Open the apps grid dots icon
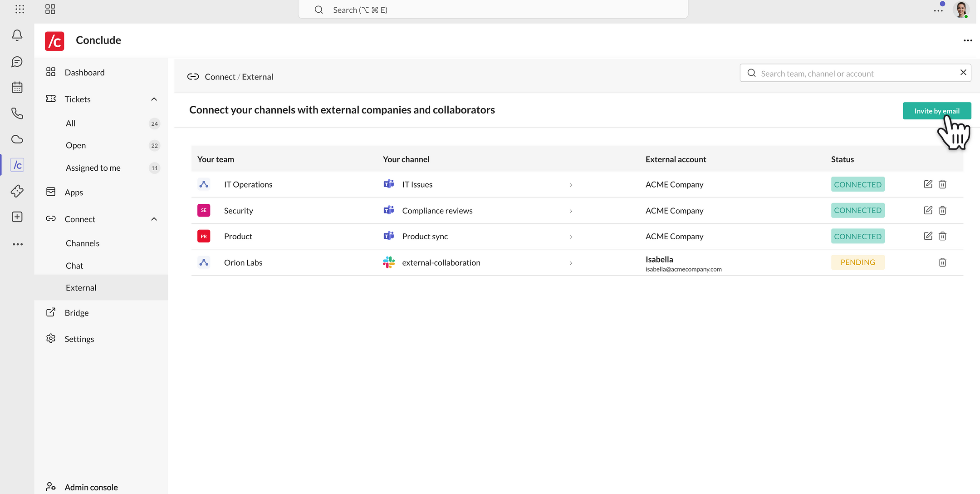Viewport: 980px width, 494px height. (x=20, y=9)
